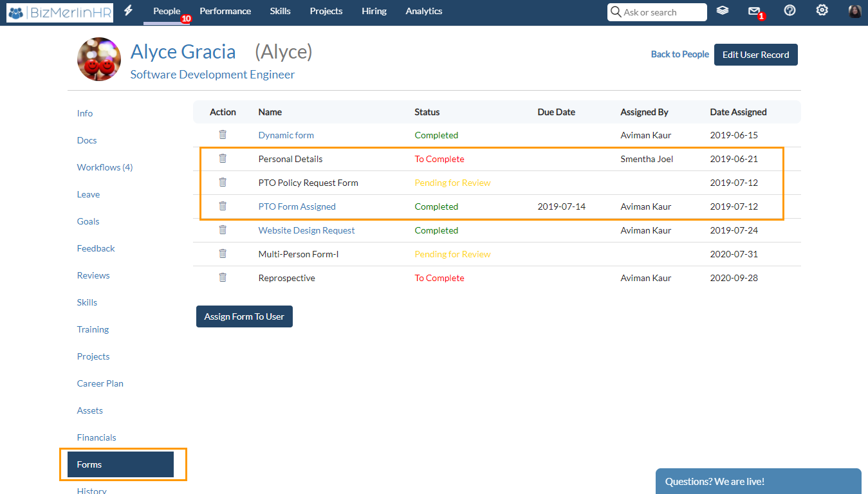The width and height of the screenshot is (868, 494).
Task: Click the date 2020-09-28
Action: click(x=734, y=278)
